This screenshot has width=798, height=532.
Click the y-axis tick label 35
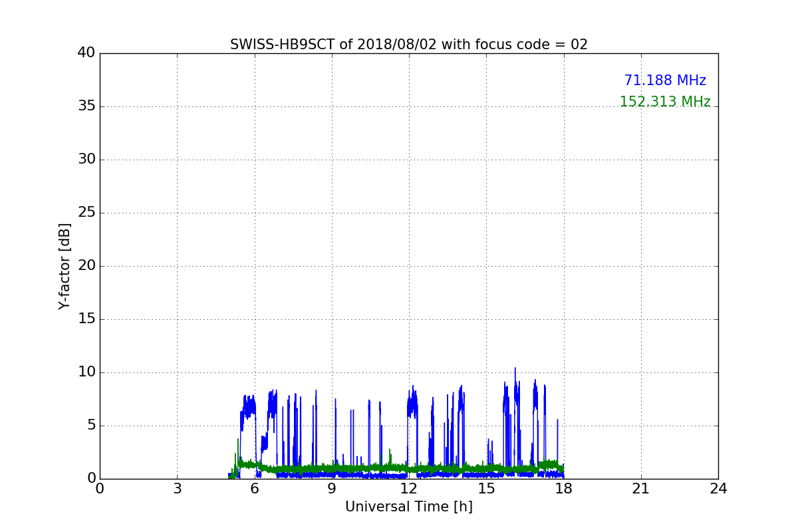[x=86, y=106]
